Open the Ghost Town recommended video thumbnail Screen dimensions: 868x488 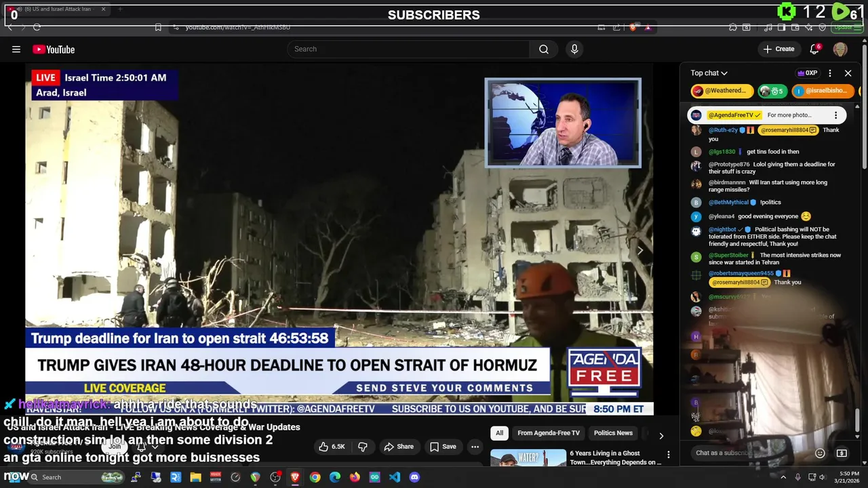coord(528,457)
